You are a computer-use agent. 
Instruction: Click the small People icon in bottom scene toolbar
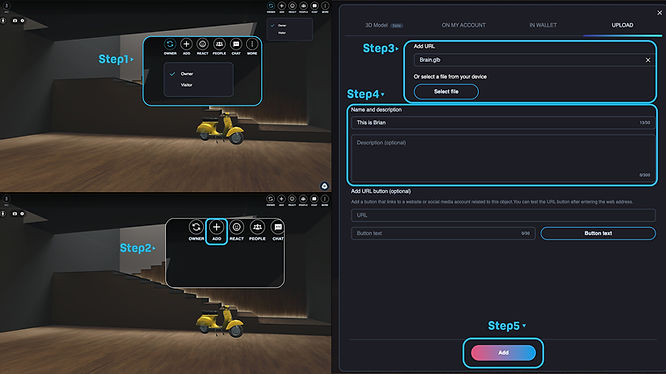point(303,200)
